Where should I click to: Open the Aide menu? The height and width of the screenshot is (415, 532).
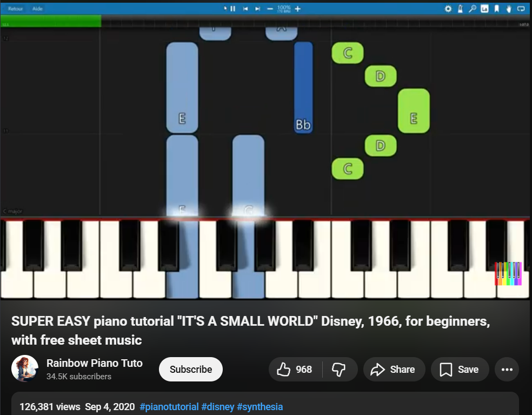[37, 9]
